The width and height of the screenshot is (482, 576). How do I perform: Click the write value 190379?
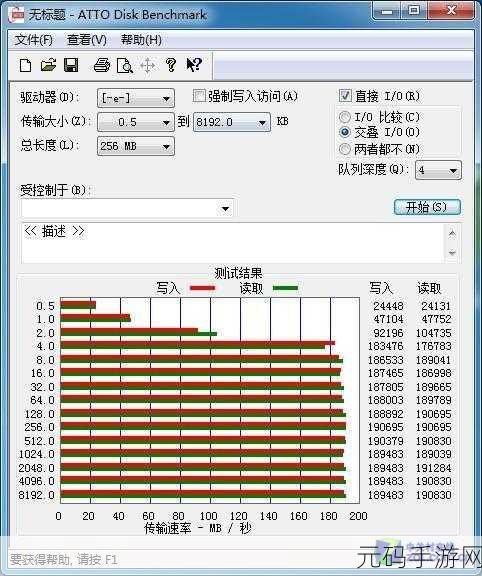[386, 441]
